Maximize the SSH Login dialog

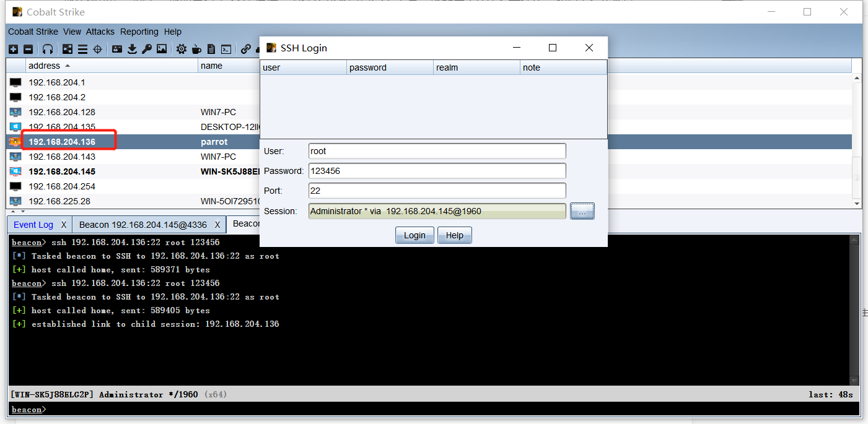[x=553, y=48]
